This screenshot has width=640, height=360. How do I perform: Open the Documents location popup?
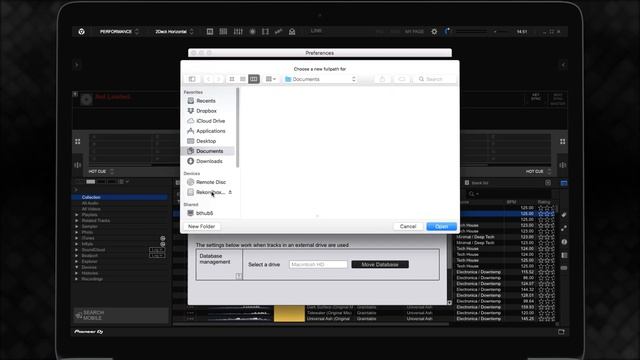click(x=320, y=79)
